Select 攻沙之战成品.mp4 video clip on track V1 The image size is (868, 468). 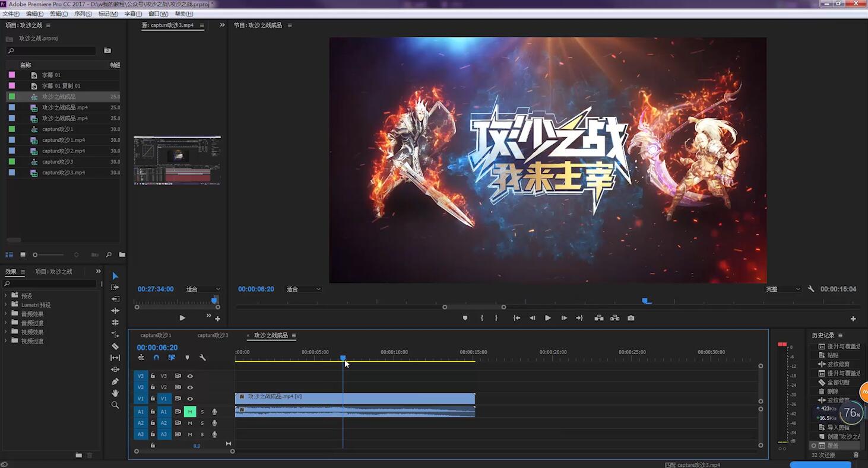pos(355,399)
